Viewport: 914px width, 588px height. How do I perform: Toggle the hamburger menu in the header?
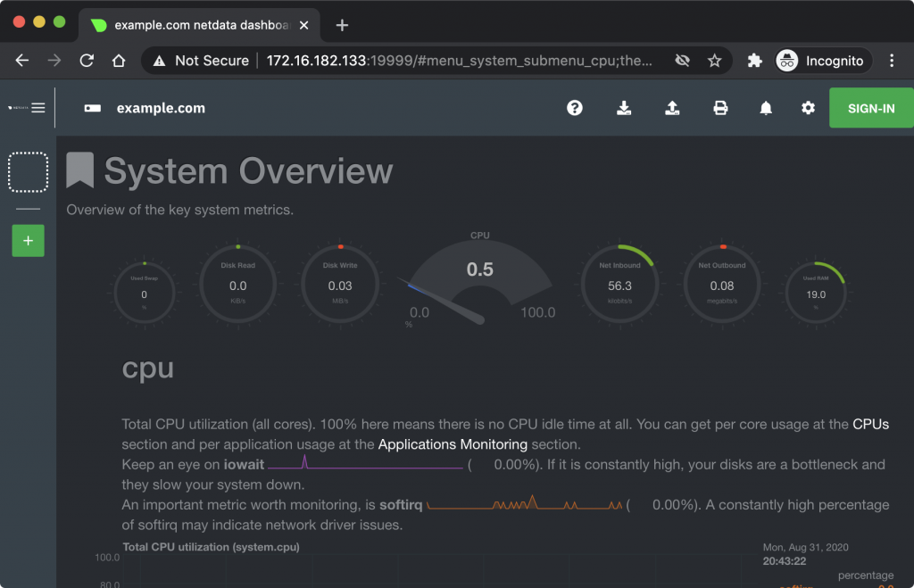(38, 108)
